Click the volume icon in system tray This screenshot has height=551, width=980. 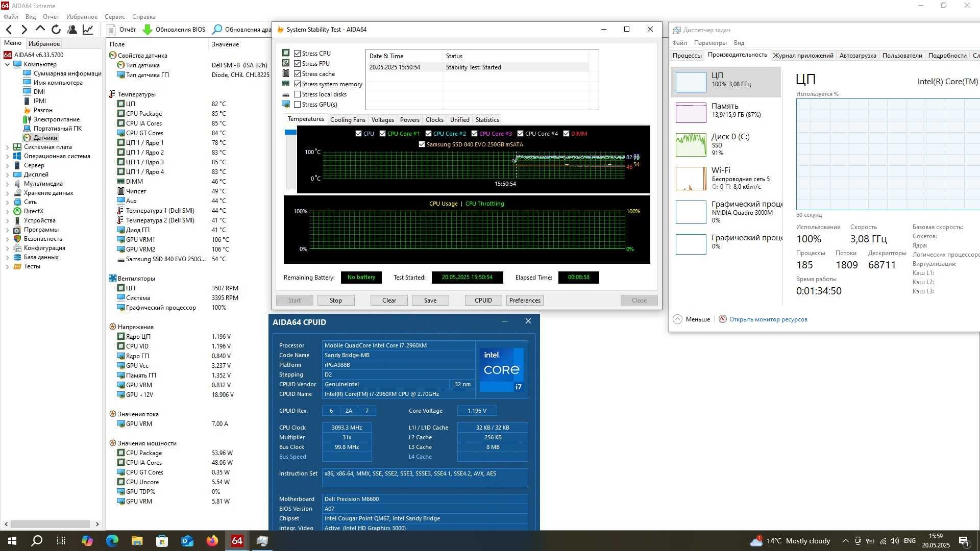(x=895, y=541)
